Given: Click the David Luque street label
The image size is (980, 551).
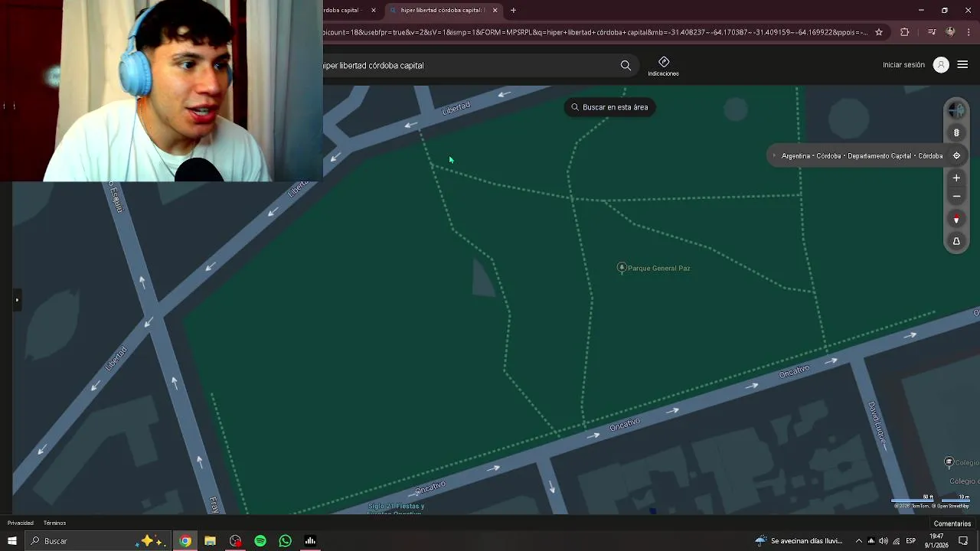Looking at the screenshot, I should tap(877, 424).
